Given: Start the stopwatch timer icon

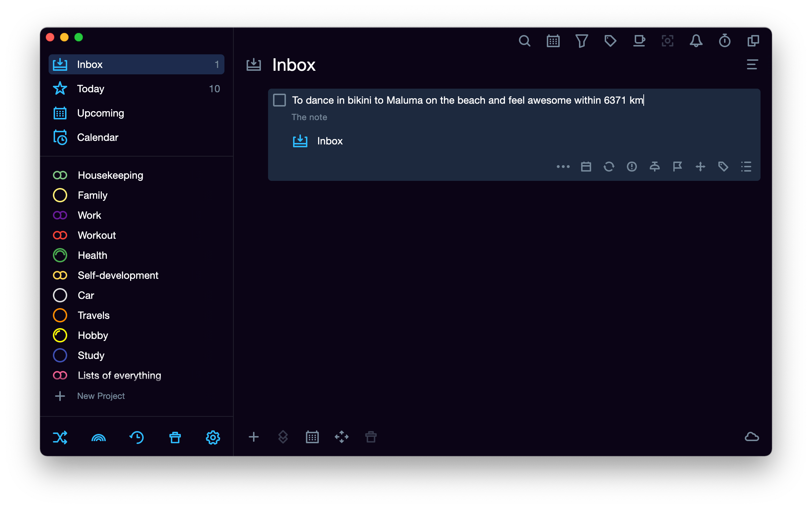Looking at the screenshot, I should click(x=724, y=41).
